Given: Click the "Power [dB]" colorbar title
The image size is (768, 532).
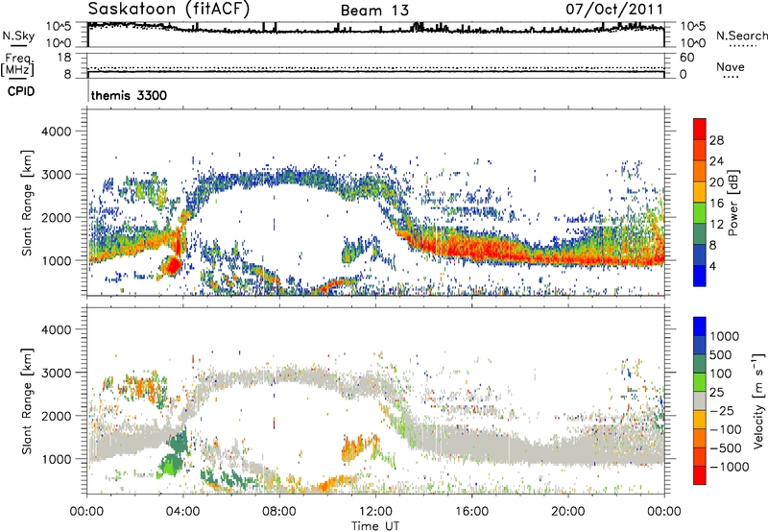Looking at the screenshot, I should coord(732,203).
